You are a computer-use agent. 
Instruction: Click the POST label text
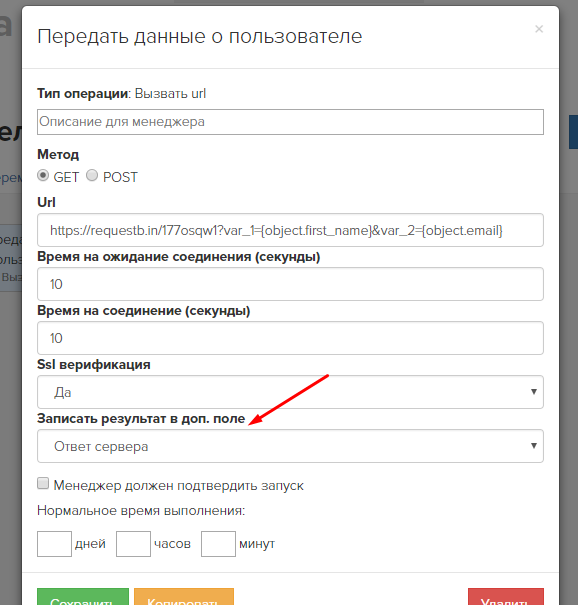pos(120,177)
